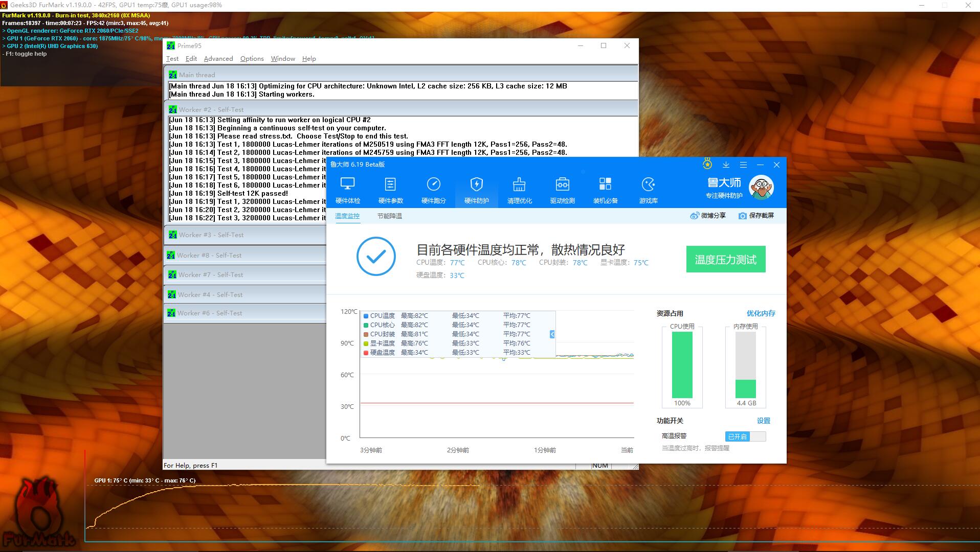The width and height of the screenshot is (980, 552).
Task: Click the 保存截屏 save screenshot link
Action: click(762, 216)
